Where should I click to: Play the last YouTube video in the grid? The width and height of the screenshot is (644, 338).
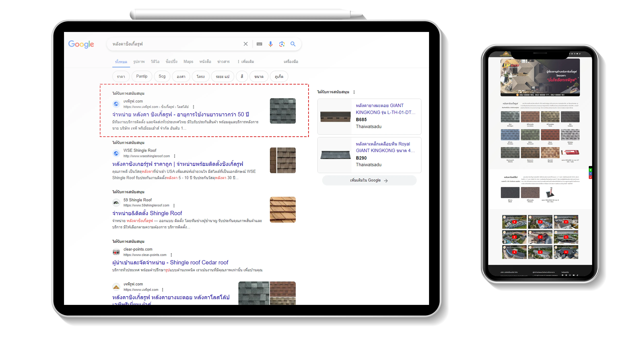tap(566, 252)
